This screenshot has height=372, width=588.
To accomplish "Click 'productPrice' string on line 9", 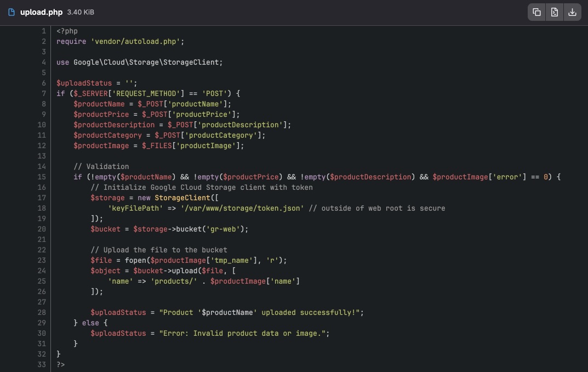I will 202,114.
